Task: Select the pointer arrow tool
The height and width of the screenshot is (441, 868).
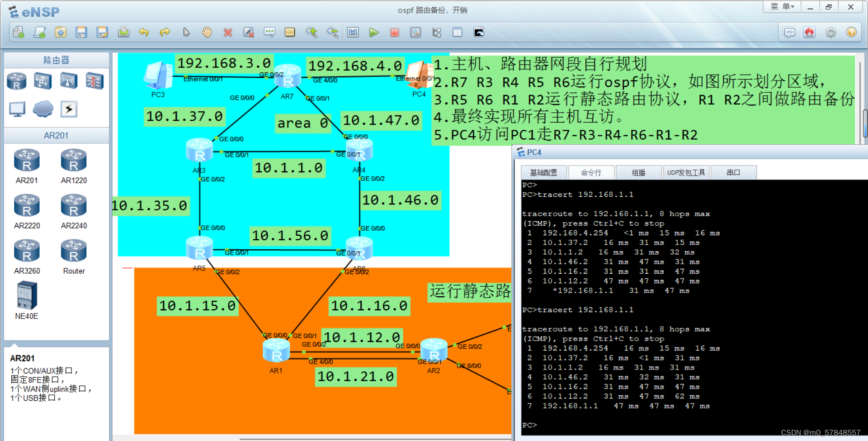Action: click(x=186, y=32)
